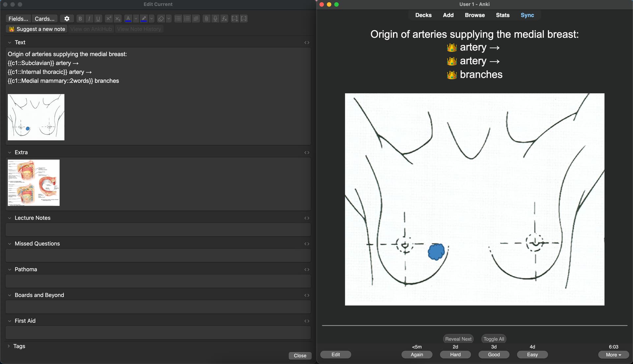Open the text color dropdown arrow
The width and height of the screenshot is (633, 364).
click(136, 19)
